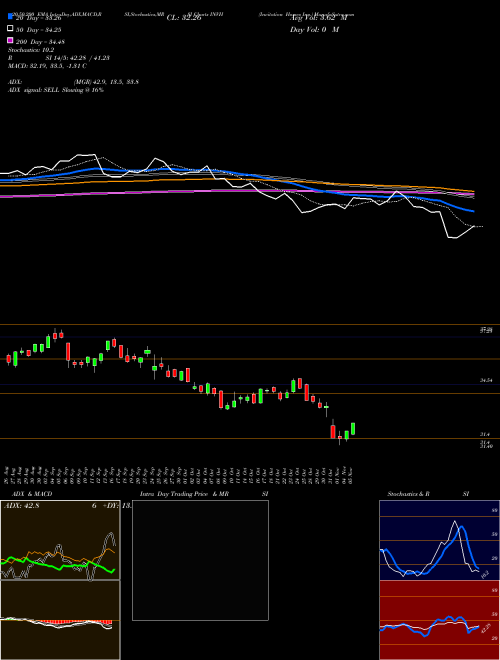Click the '(MGR) 42.9, 13.5, 33.8' ADX values
Screen dimensions: 500x660
(106, 82)
